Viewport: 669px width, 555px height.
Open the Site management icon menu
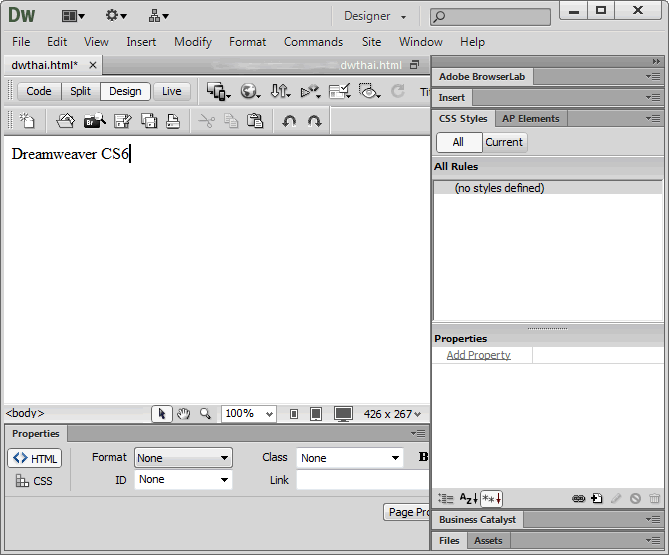[x=158, y=16]
